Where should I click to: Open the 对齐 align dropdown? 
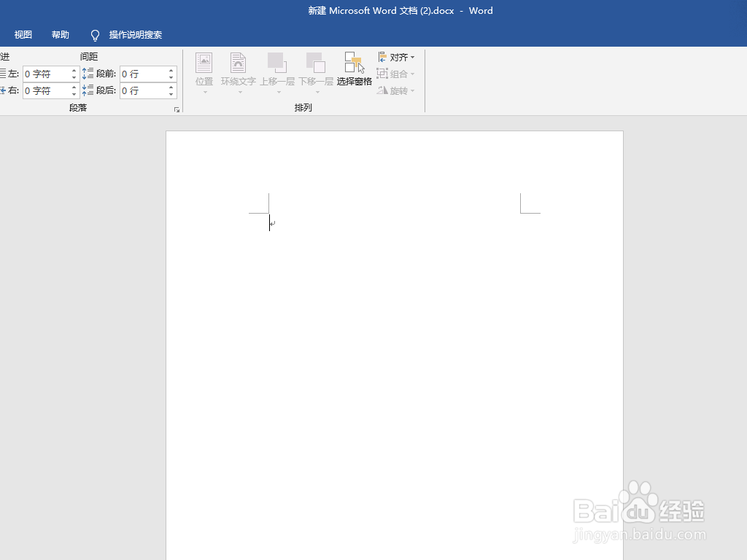[x=396, y=57]
